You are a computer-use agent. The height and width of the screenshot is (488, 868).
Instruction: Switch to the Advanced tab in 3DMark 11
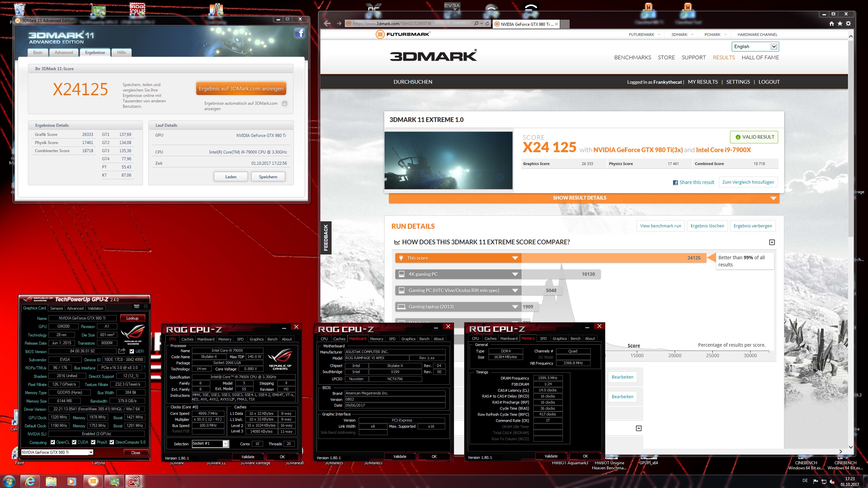tap(64, 53)
